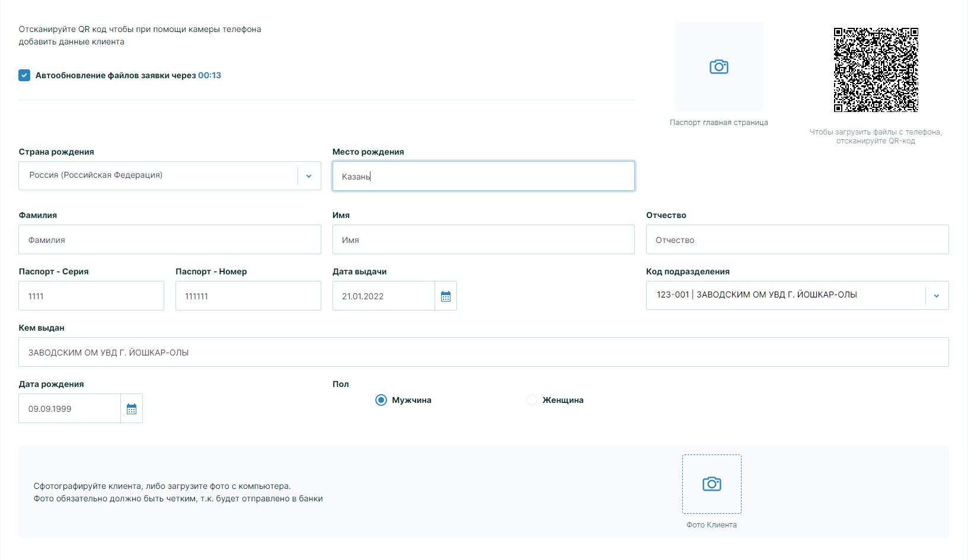968x560 pixels.
Task: Open the Россия (Российская Федерация) country combo box
Action: pos(158,175)
